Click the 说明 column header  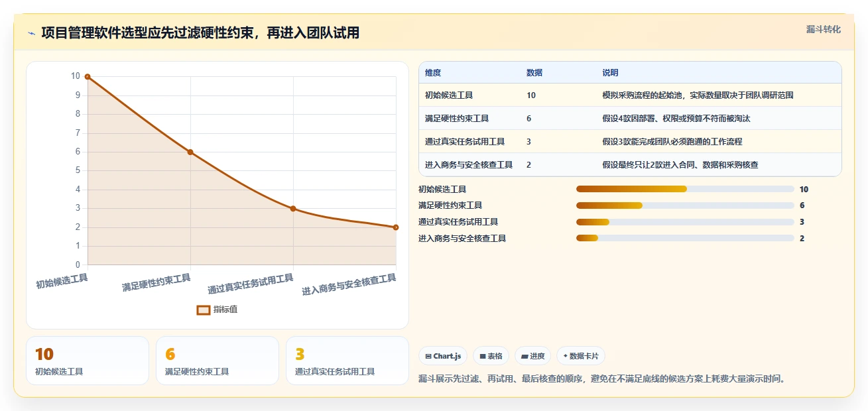(610, 72)
